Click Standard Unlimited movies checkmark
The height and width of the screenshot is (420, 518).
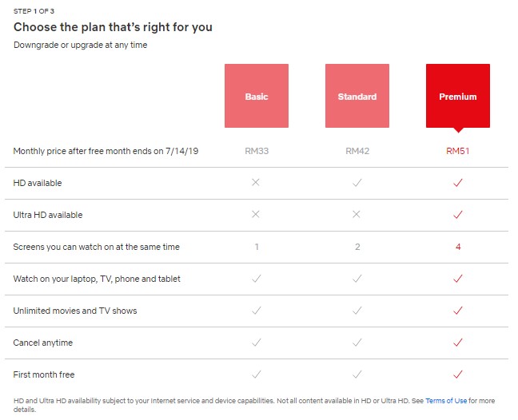click(357, 310)
